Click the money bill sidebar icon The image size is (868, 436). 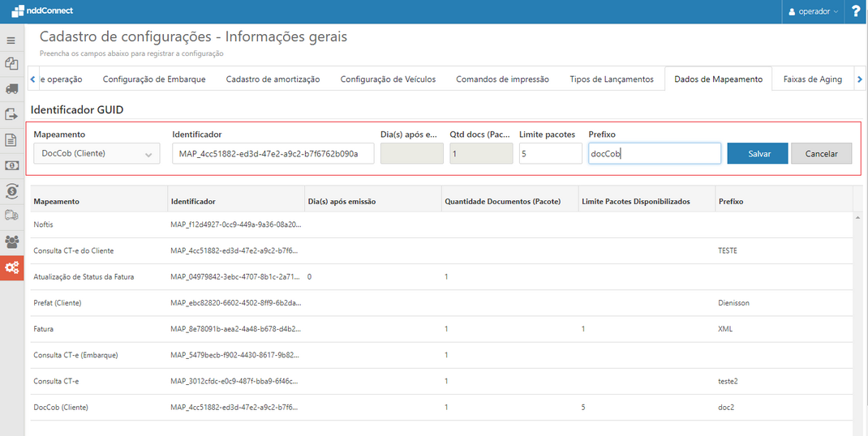tap(11, 165)
